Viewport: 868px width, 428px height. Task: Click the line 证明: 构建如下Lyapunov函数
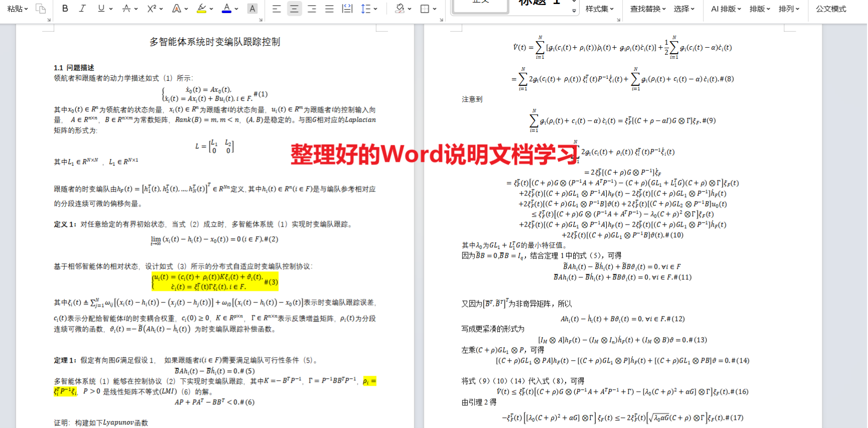101,423
